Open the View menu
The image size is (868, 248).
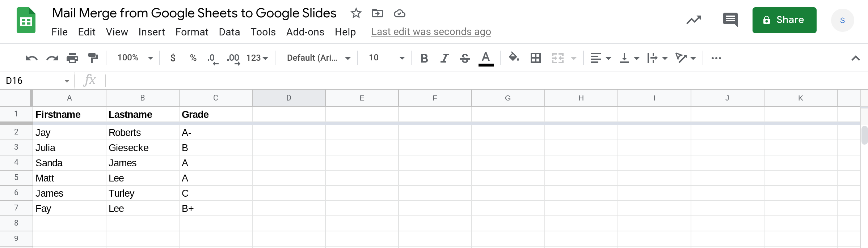pyautogui.click(x=117, y=32)
